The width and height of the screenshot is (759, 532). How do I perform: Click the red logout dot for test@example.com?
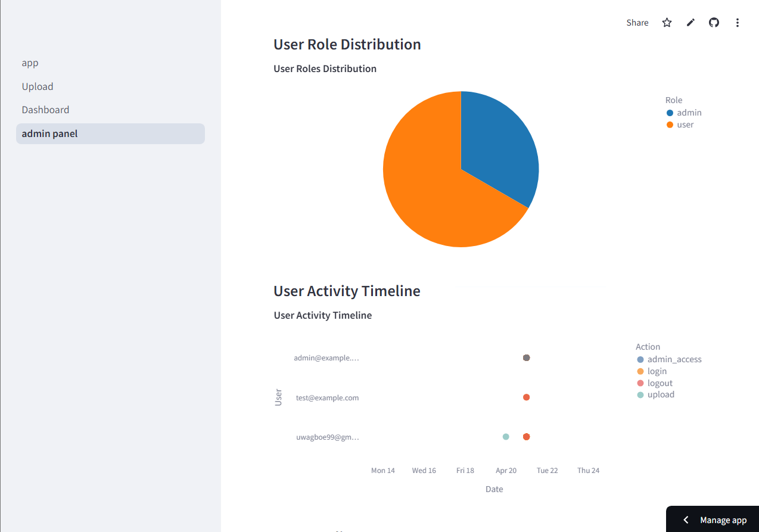pos(526,397)
